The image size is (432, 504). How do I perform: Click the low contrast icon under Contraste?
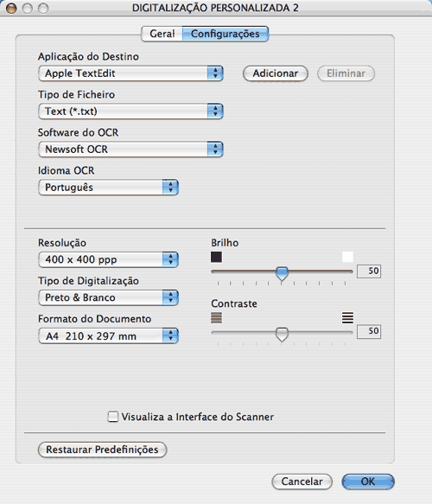[216, 317]
